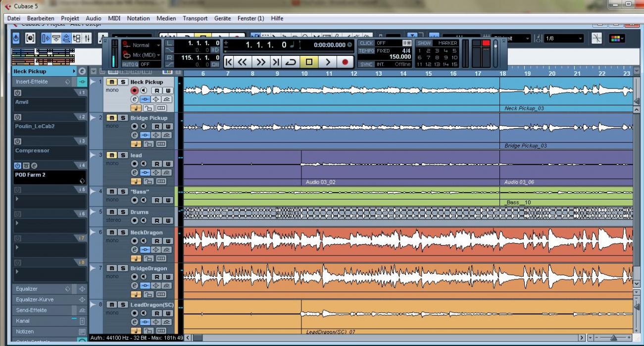This screenshot has width=644, height=346.
Task: Click the Stop button in transport panel
Action: (309, 62)
